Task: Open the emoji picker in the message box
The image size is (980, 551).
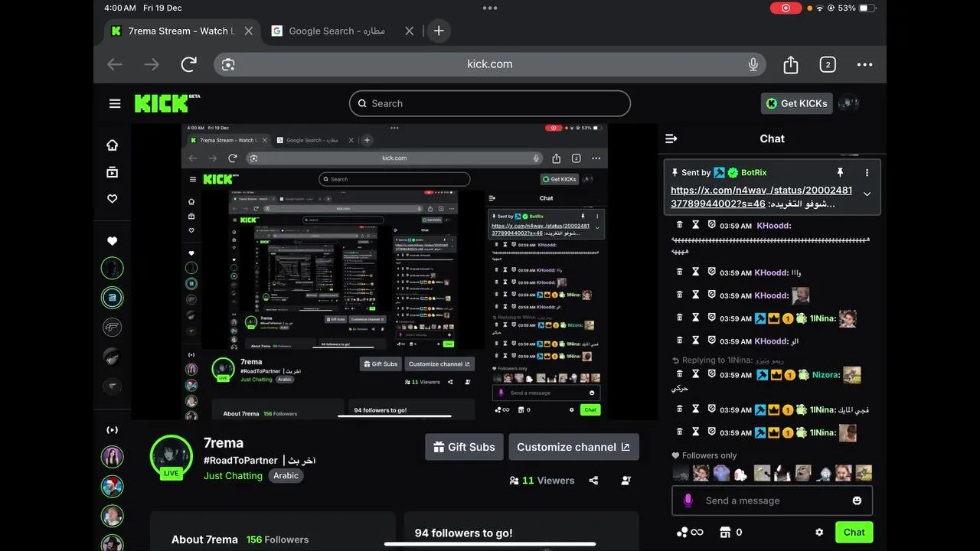Action: click(x=857, y=500)
